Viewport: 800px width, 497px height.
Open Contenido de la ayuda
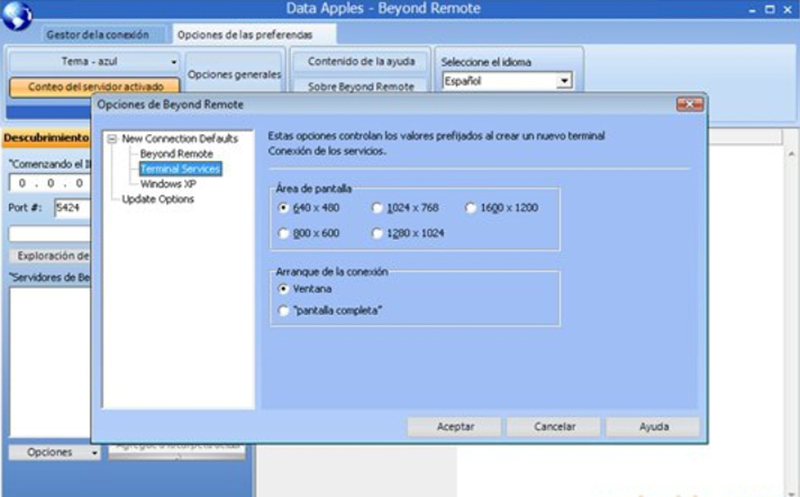pyautogui.click(x=361, y=62)
